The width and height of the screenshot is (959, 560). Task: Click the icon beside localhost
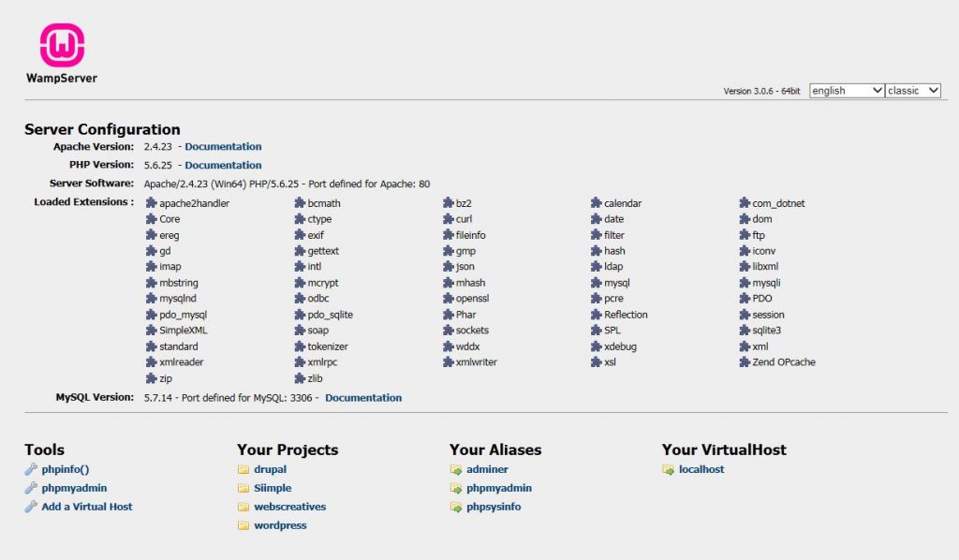pyautogui.click(x=668, y=469)
